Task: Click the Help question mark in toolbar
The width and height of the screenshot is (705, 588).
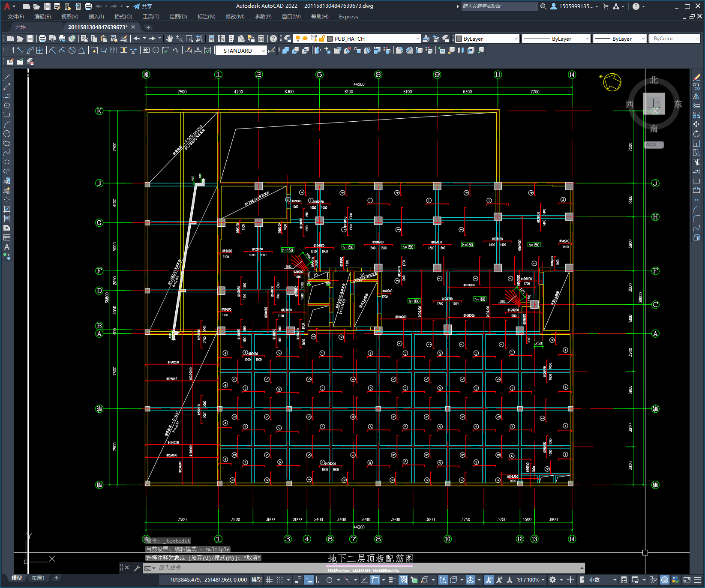Action: [x=273, y=39]
